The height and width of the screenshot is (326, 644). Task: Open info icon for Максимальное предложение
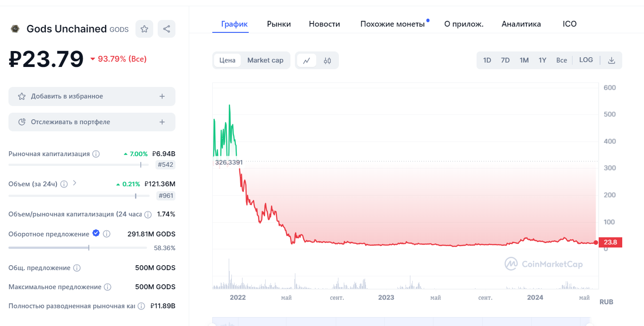107,287
